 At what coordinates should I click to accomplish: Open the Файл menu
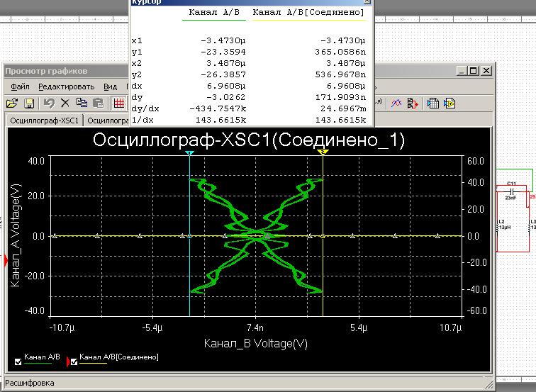(x=20, y=86)
